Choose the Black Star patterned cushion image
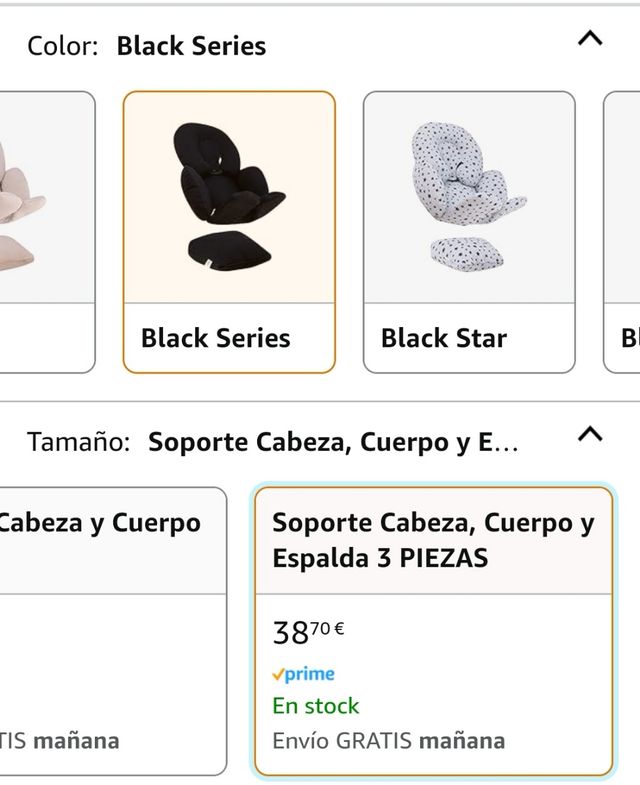This screenshot has width=640, height=785. (468, 195)
